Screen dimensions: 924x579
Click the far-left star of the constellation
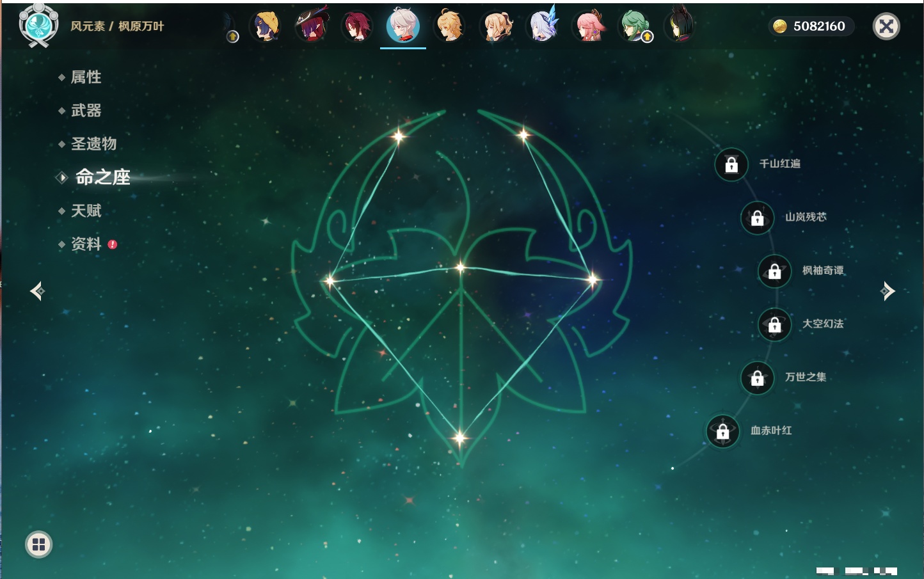[330, 280]
